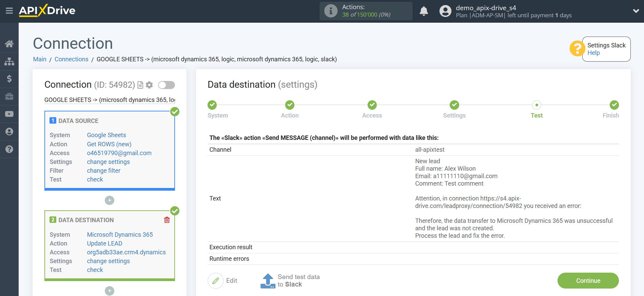The image size is (644, 296).
Task: Click check in Data Destination
Action: [x=95, y=270]
